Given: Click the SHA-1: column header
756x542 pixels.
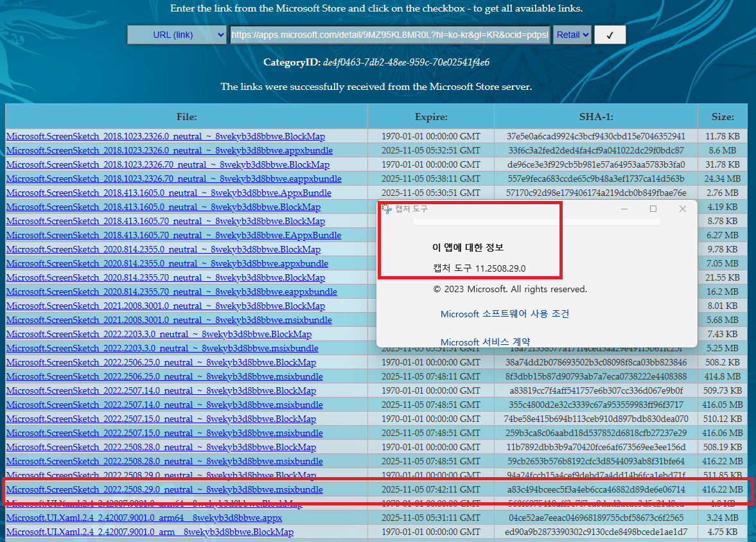Looking at the screenshot, I should [x=596, y=117].
